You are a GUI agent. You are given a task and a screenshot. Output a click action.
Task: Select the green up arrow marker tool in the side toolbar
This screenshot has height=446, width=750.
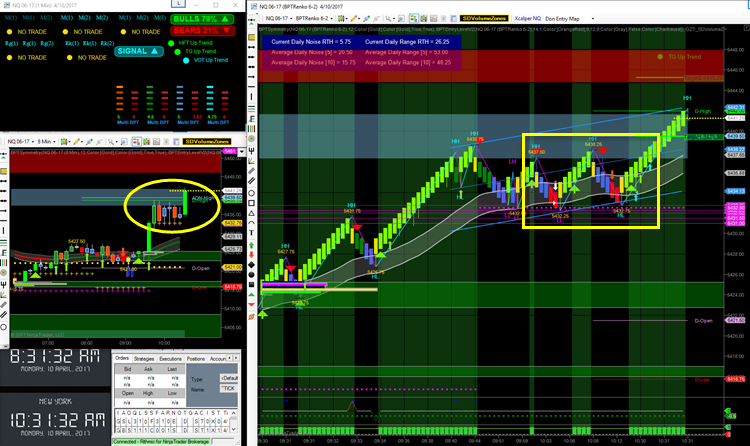[252, 245]
